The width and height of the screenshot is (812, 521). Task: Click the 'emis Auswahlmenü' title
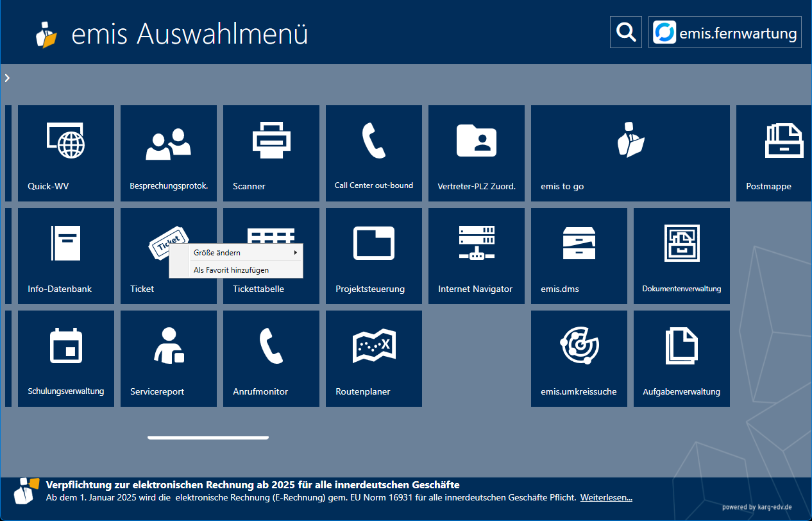click(x=190, y=34)
